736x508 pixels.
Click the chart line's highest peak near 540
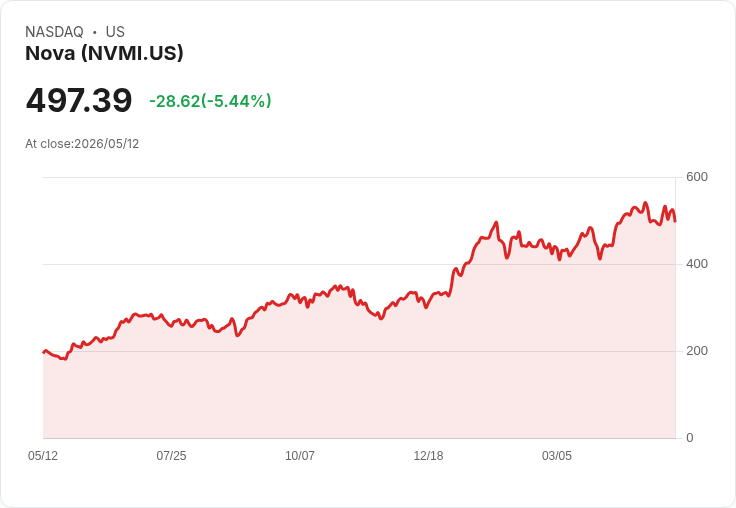click(x=645, y=203)
